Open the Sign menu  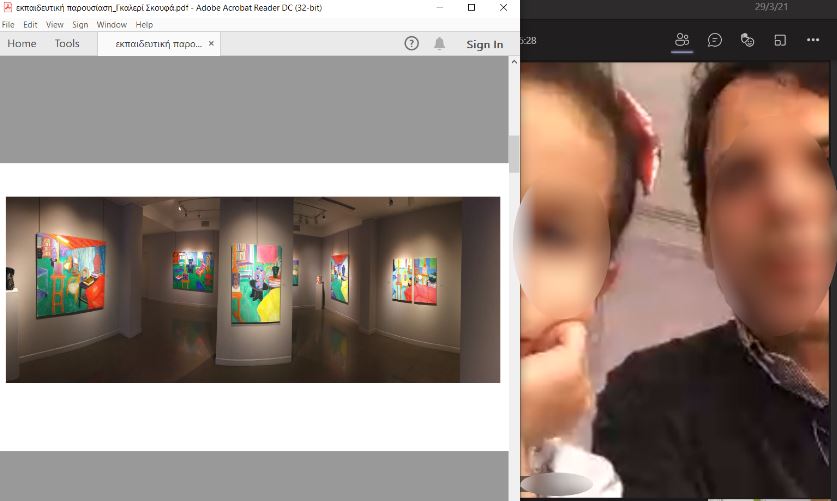(x=80, y=25)
